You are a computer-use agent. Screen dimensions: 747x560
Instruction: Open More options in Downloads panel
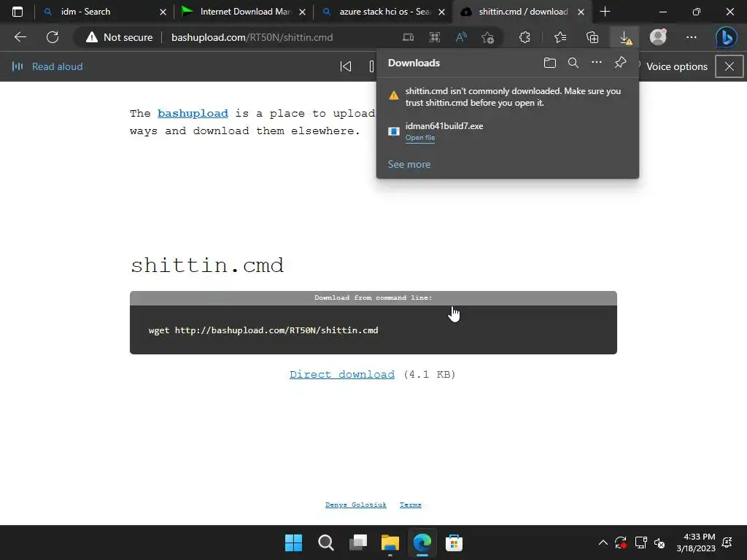(597, 63)
